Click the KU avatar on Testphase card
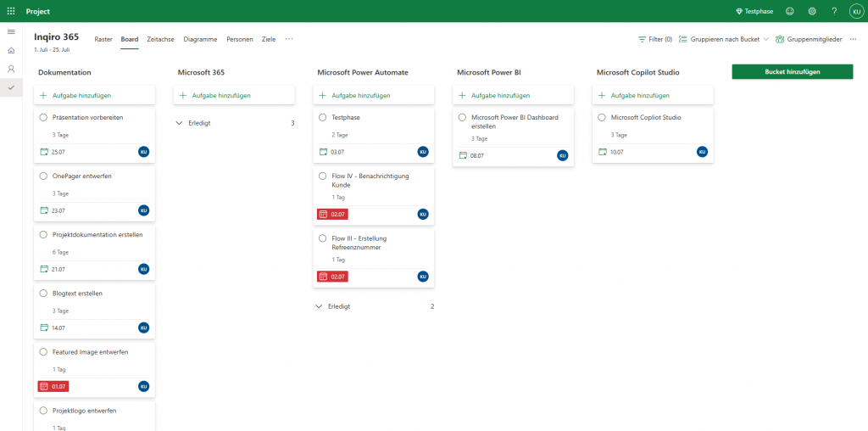The height and width of the screenshot is (431, 868). (423, 152)
